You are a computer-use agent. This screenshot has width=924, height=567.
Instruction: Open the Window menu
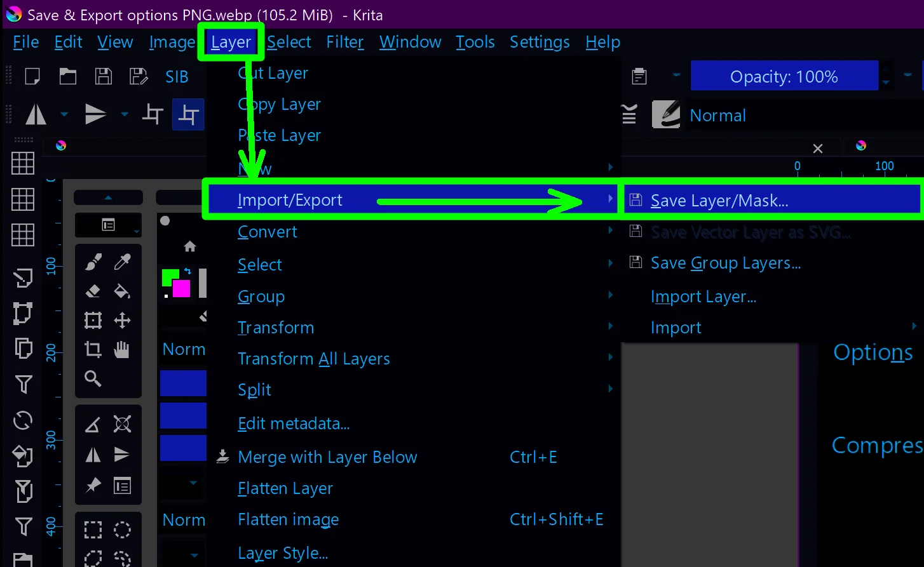click(411, 43)
